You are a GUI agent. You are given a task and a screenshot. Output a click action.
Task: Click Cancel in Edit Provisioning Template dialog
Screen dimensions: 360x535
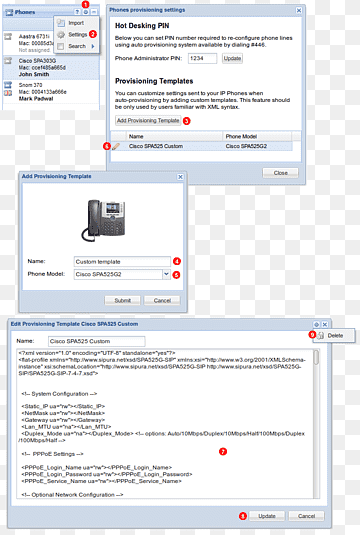coord(306,516)
